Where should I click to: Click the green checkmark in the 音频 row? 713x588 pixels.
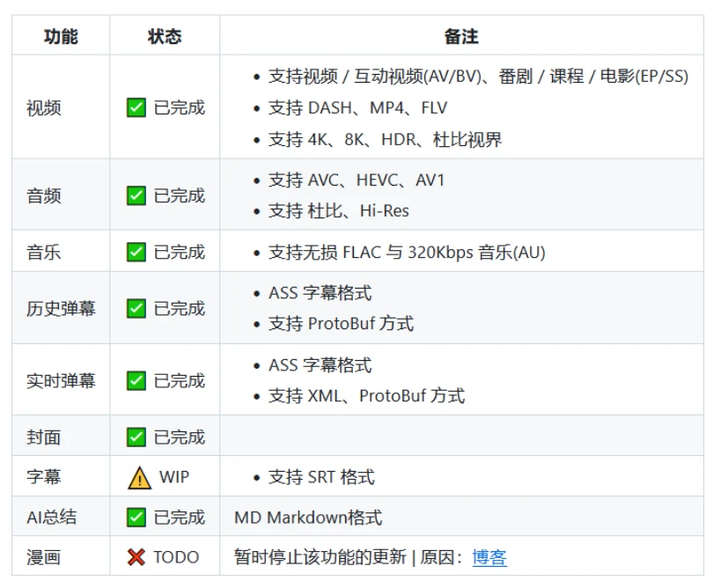point(136,195)
